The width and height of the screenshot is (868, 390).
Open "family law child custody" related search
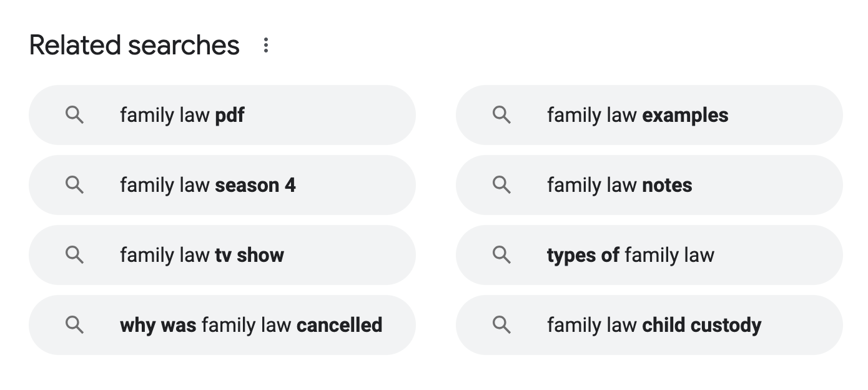(654, 326)
